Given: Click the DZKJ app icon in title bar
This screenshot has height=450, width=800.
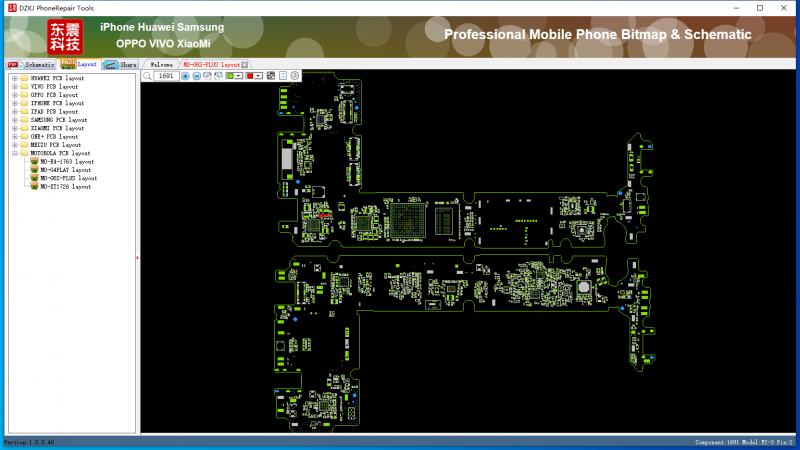Looking at the screenshot, I should (x=12, y=8).
